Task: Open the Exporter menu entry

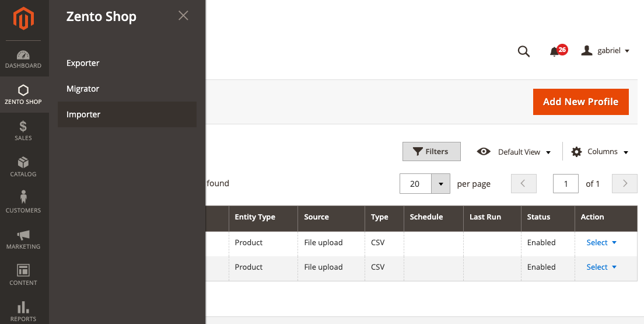Action: pyautogui.click(x=127, y=63)
